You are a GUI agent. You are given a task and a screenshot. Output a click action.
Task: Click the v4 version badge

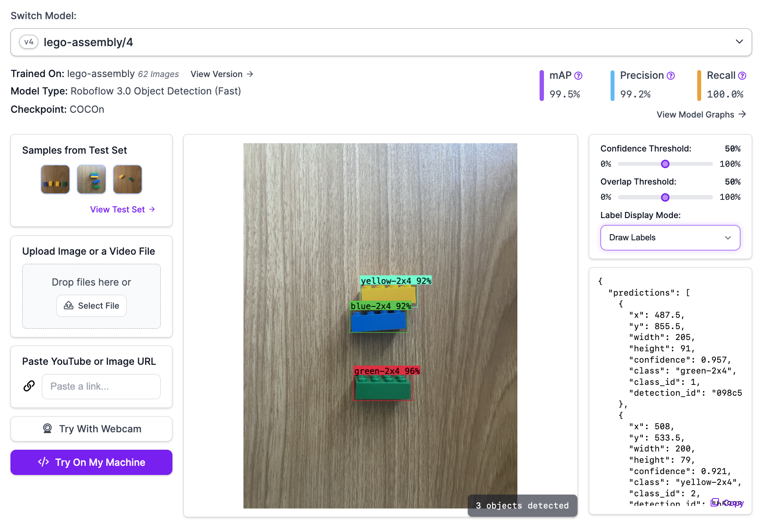pos(28,42)
